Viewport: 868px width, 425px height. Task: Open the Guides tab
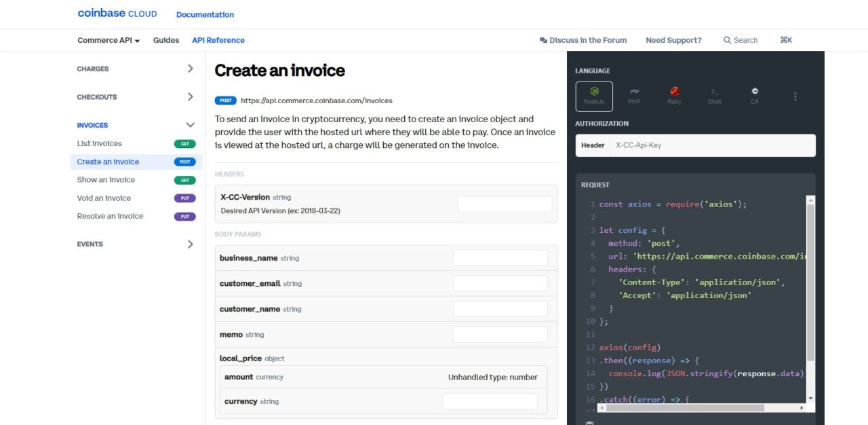(166, 40)
